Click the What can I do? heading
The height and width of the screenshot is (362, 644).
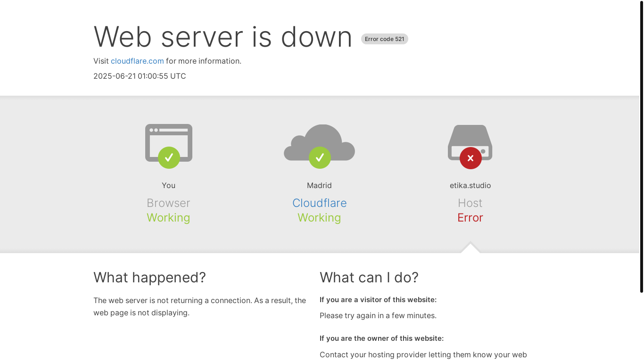point(369,277)
